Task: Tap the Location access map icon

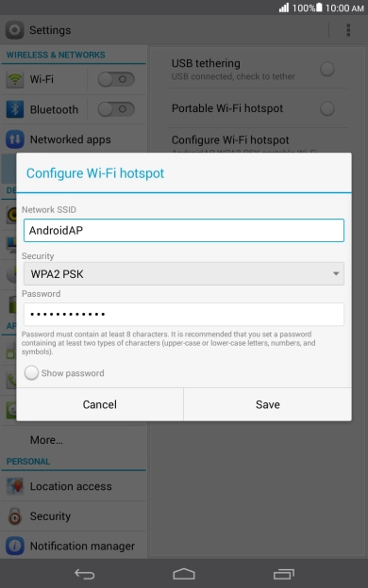Action: (15, 486)
